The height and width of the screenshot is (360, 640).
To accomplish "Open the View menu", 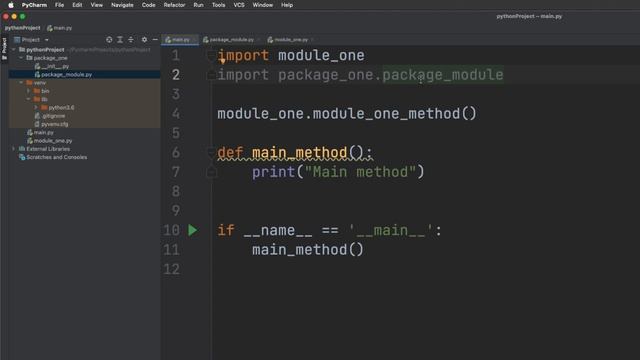I will (97, 5).
